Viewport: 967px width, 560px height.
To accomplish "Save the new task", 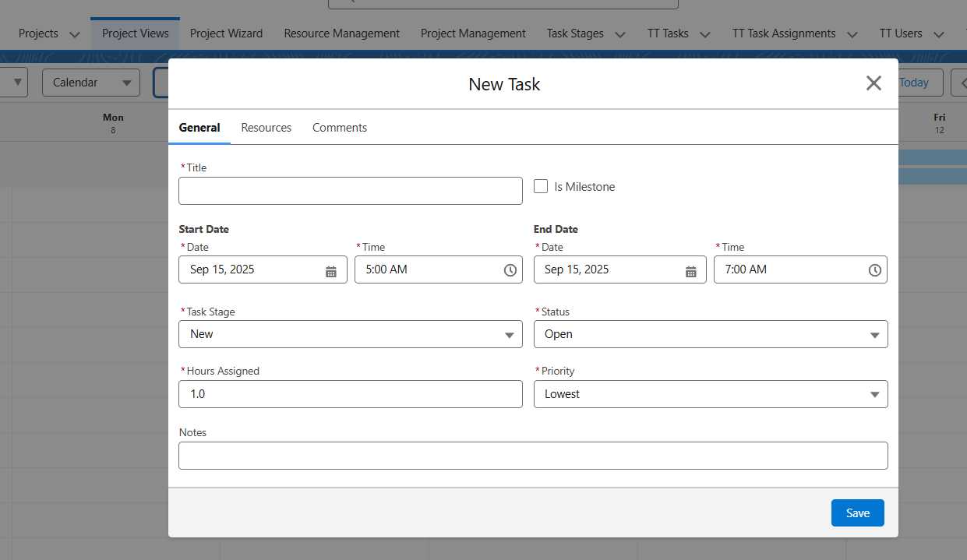I will point(857,513).
